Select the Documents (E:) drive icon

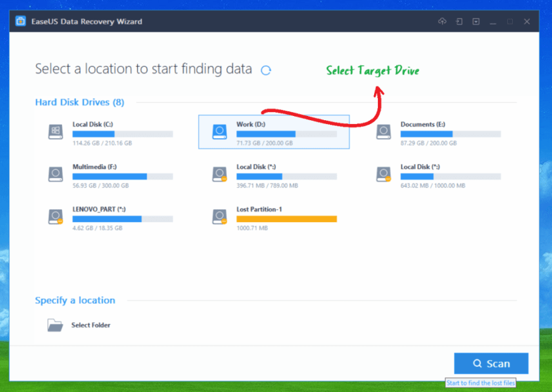383,132
